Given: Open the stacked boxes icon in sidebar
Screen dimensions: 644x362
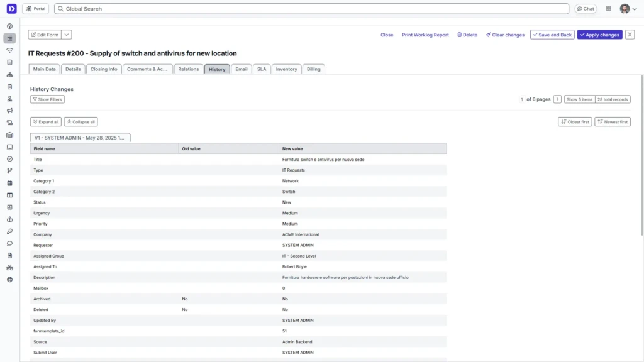Looking at the screenshot, I should click(10, 219).
